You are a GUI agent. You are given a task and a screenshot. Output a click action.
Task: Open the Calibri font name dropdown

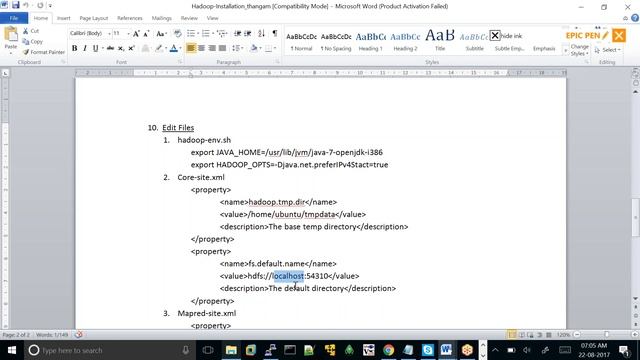(109, 34)
